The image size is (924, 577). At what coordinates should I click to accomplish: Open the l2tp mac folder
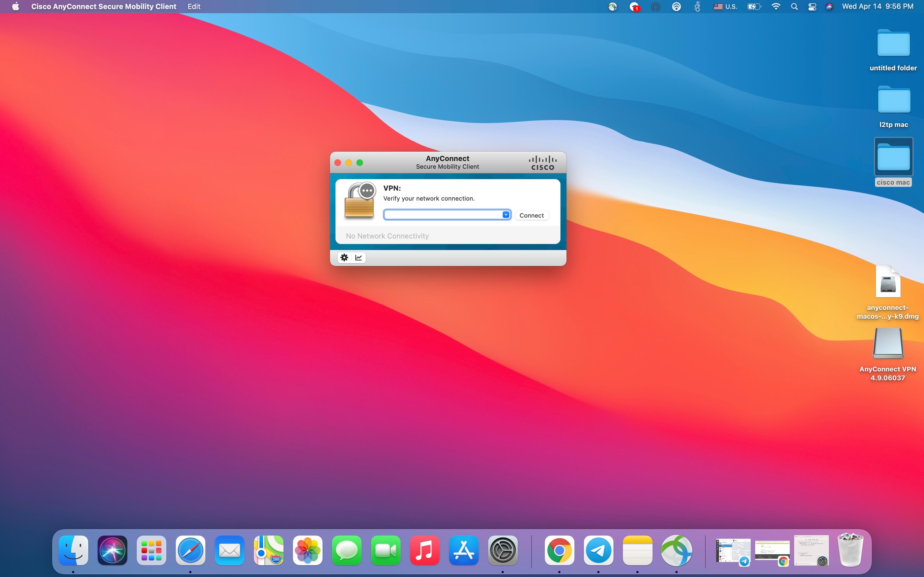(x=893, y=100)
